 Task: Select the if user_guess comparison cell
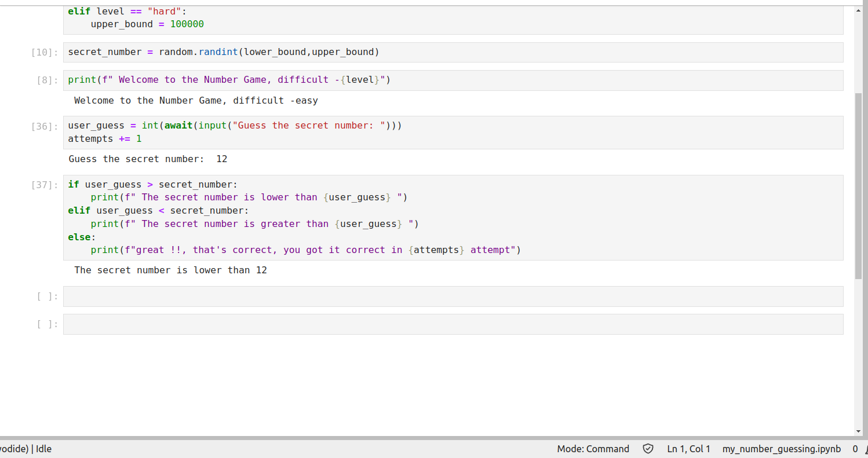[x=452, y=217]
